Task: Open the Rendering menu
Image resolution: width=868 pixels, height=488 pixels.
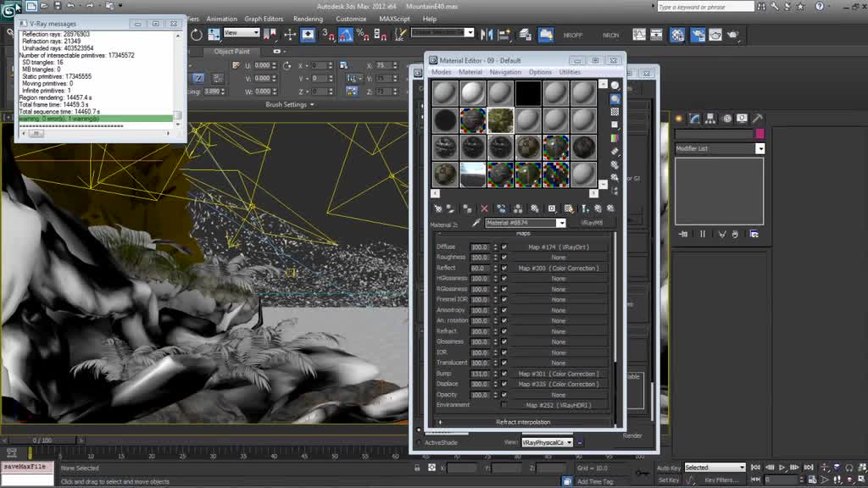Action: click(x=309, y=19)
